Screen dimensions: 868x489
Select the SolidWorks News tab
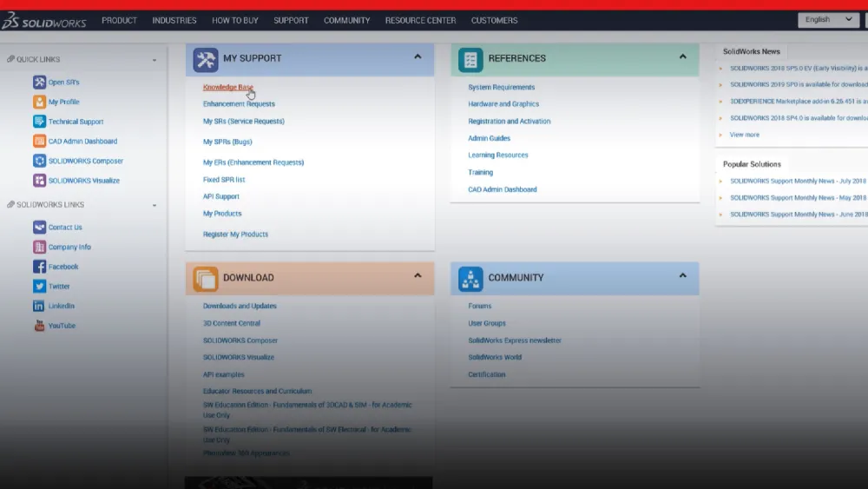click(x=751, y=51)
